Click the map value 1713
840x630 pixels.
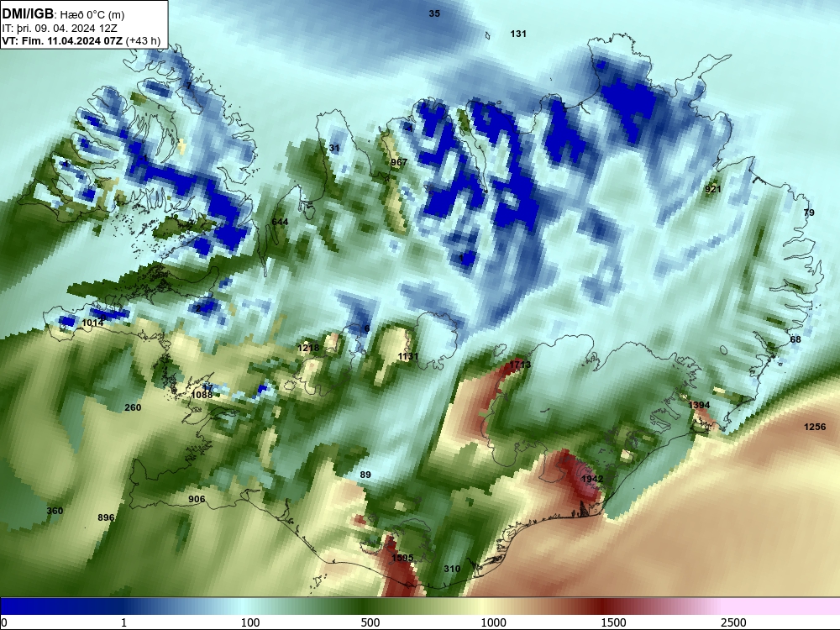pos(520,365)
